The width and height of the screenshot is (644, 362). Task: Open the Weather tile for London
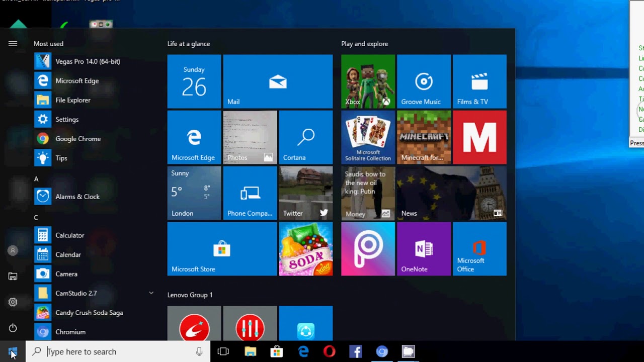click(194, 193)
